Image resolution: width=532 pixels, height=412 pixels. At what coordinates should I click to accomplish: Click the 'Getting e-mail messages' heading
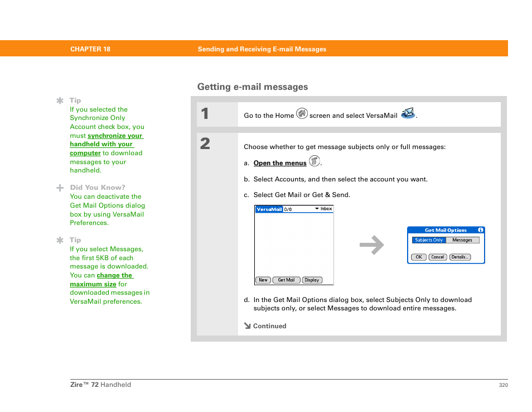click(253, 87)
